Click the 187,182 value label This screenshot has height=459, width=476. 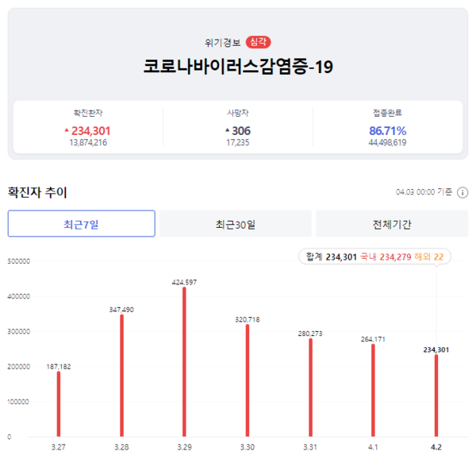(59, 367)
